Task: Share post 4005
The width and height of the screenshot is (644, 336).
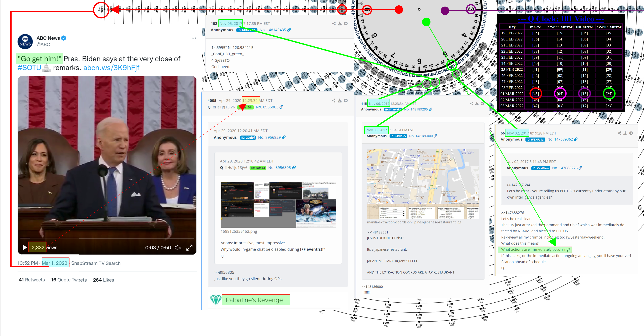Action: (x=334, y=101)
